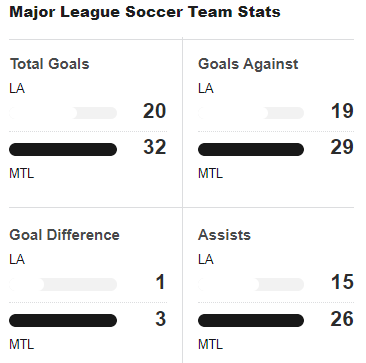Click the MTL Goals Against value 29
Screen dimensions: 366x363
[342, 147]
